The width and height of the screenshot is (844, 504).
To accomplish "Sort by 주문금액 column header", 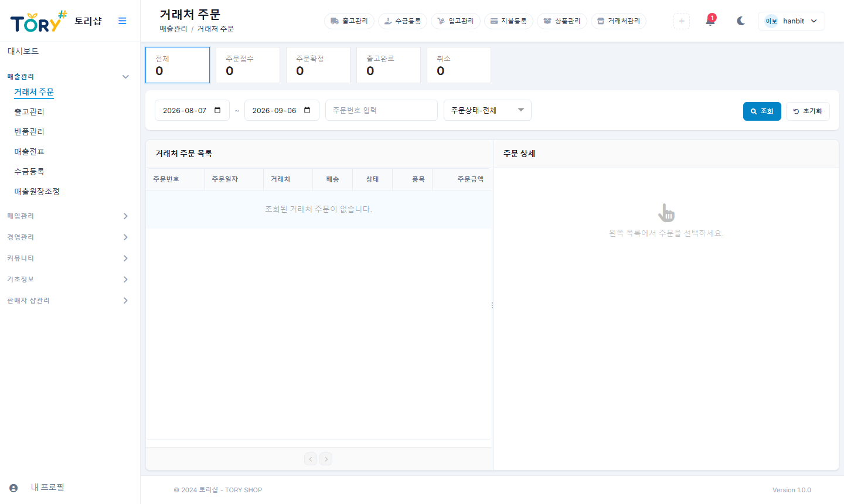I will coord(462,179).
